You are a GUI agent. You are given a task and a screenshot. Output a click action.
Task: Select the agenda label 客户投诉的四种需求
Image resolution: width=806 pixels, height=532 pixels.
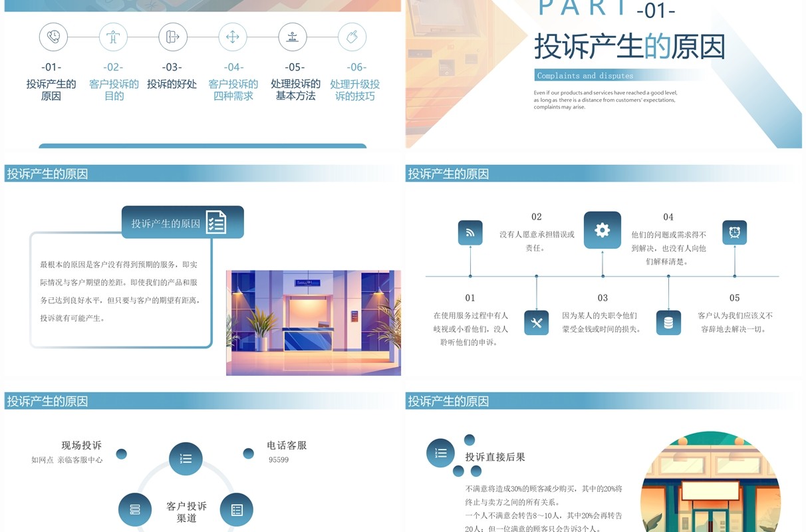click(233, 90)
